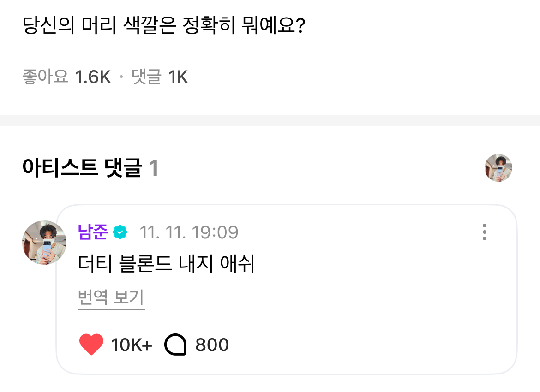Tap the 좋아요 label under the post

45,77
